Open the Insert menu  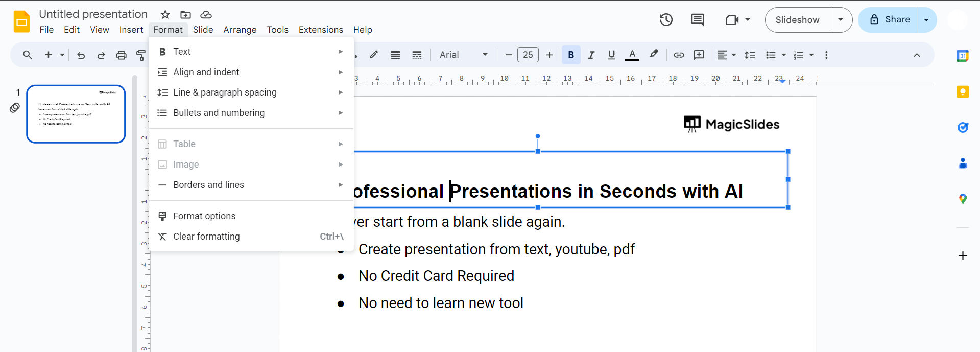pyautogui.click(x=131, y=30)
